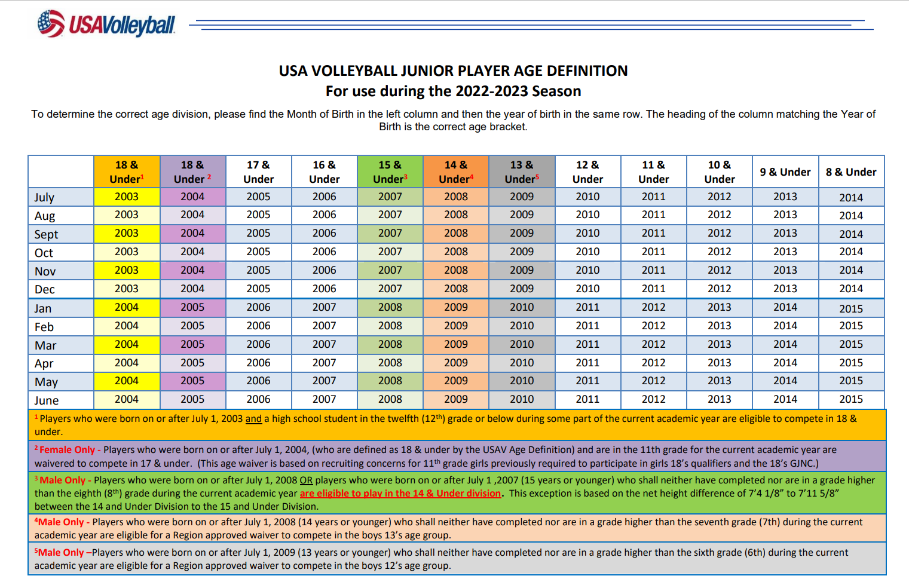
Task: Select the '16 & Under' column header
Action: (x=324, y=172)
